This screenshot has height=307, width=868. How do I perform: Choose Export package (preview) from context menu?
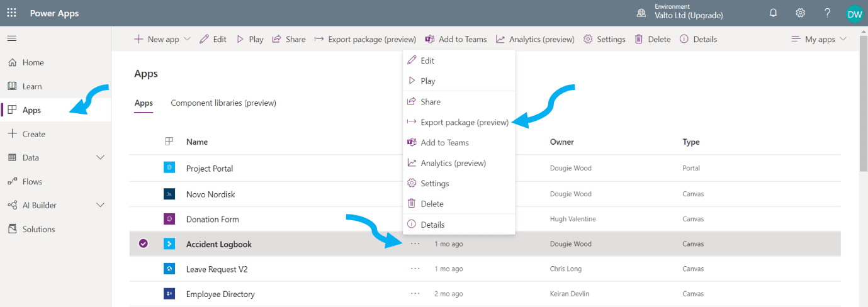459,122
